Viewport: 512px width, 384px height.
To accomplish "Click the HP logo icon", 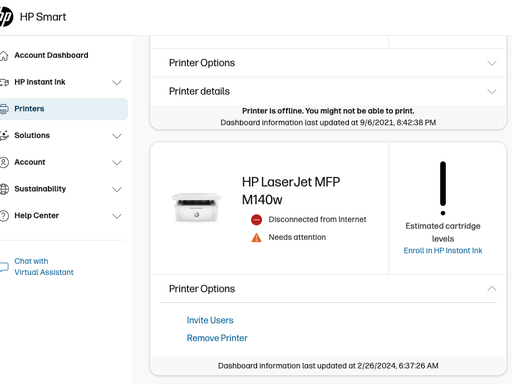I will click(6, 17).
